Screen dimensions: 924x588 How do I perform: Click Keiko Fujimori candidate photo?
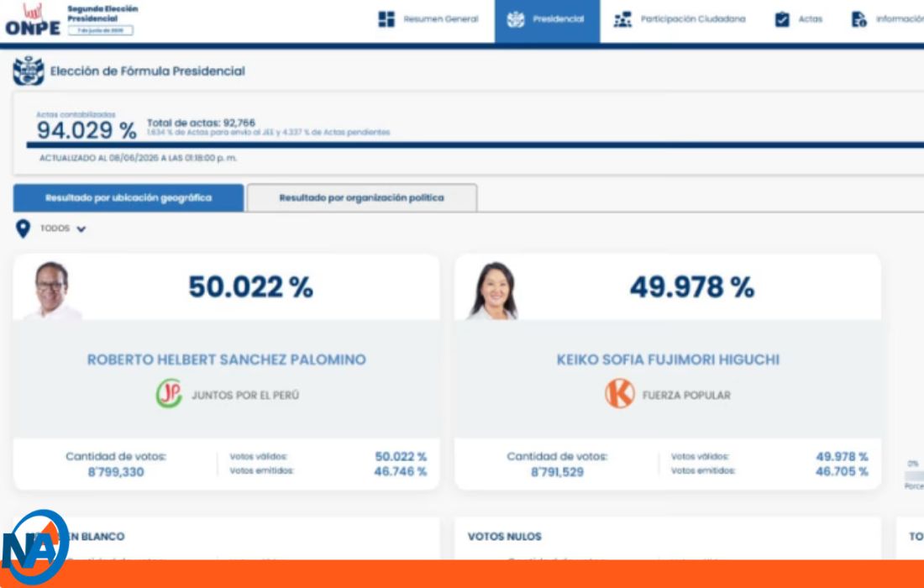tap(493, 291)
